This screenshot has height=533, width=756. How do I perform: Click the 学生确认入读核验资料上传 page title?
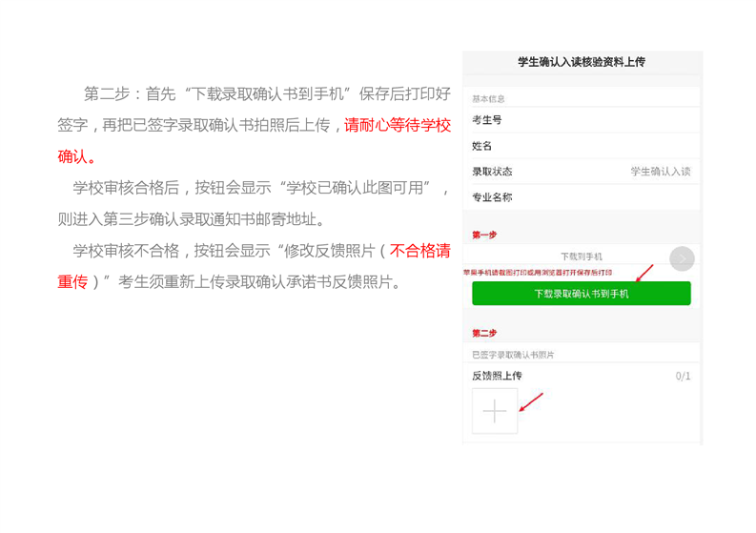coord(581,62)
